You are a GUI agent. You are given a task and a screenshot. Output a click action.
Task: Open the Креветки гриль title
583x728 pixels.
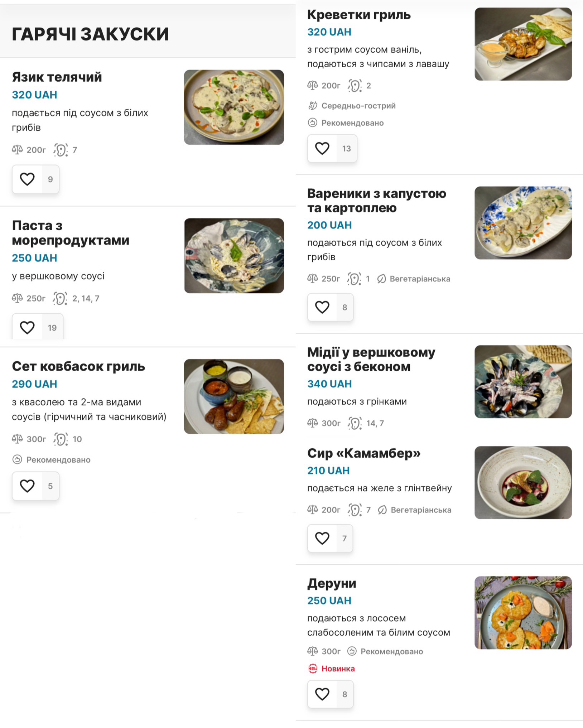point(359,15)
